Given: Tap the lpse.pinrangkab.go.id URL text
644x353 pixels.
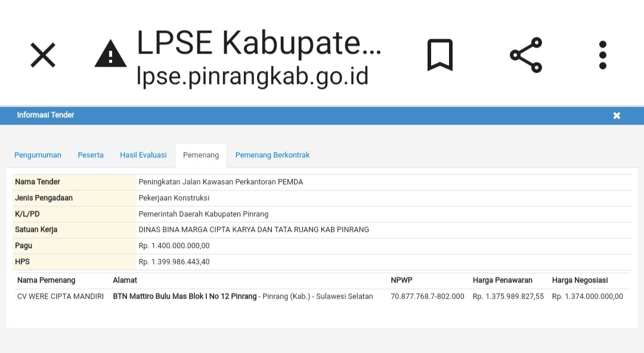Looking at the screenshot, I should [x=252, y=76].
